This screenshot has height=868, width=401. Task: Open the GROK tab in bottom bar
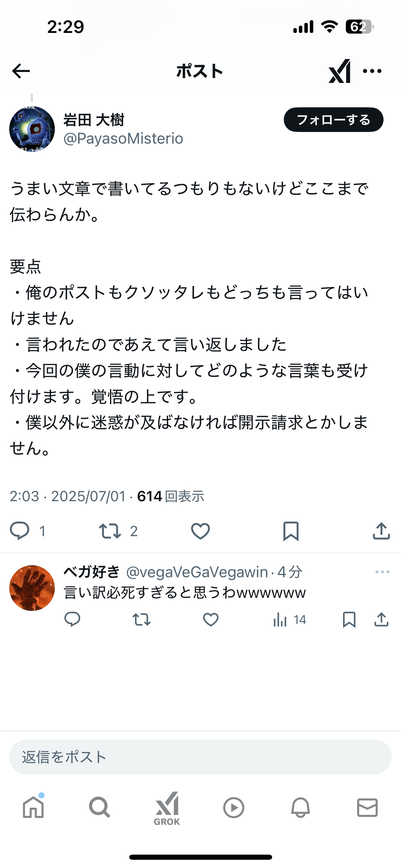[x=167, y=808]
